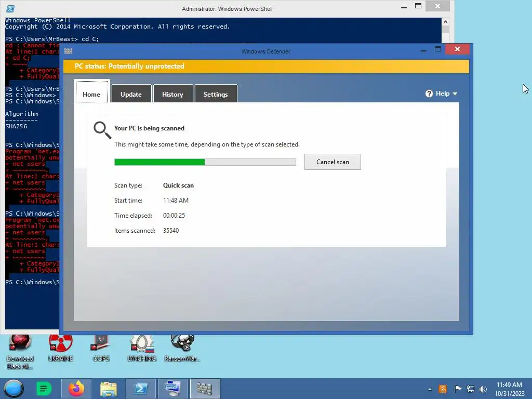Image resolution: width=532 pixels, height=399 pixels.
Task: Open the Start orb button
Action: pos(14,389)
